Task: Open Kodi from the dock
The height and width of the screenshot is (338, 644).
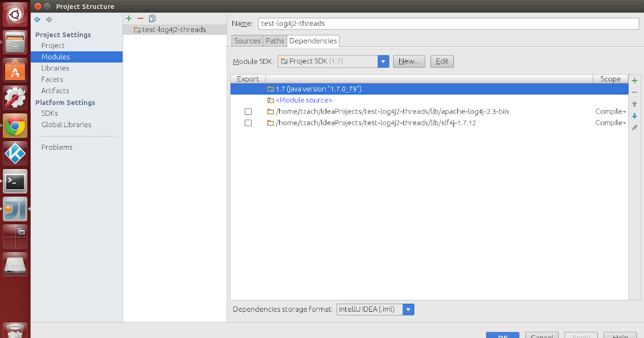Action: (15, 153)
